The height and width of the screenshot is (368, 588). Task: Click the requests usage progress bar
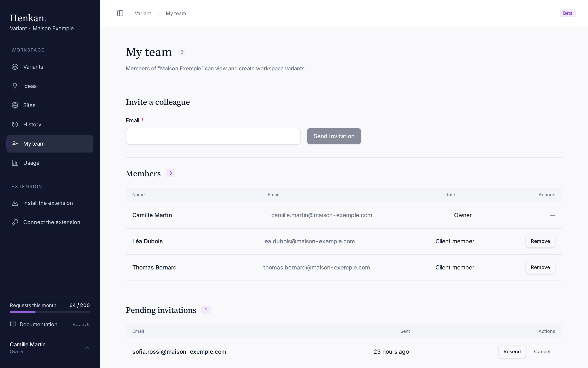pos(50,312)
